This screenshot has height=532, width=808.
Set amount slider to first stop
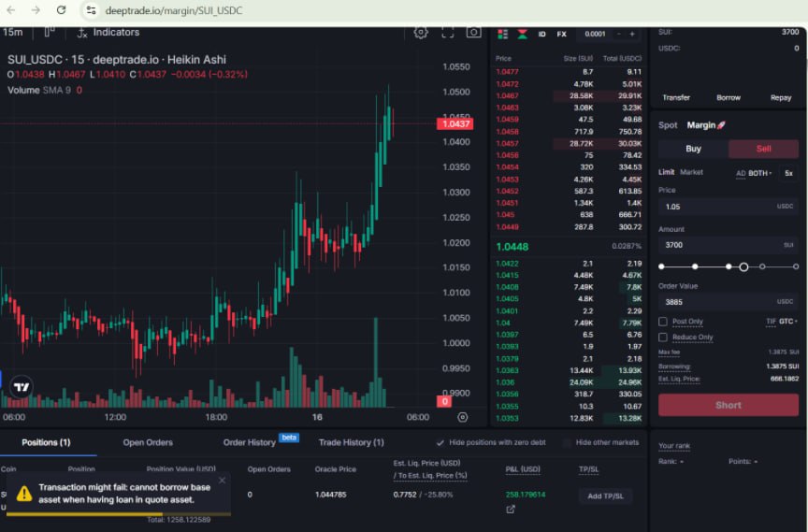(x=662, y=266)
